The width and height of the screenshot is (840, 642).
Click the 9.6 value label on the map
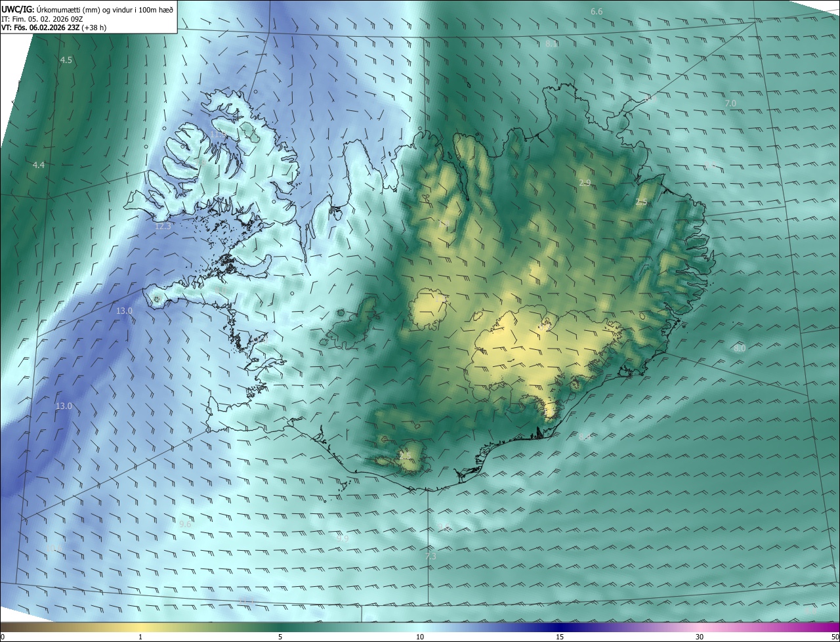(x=185, y=524)
